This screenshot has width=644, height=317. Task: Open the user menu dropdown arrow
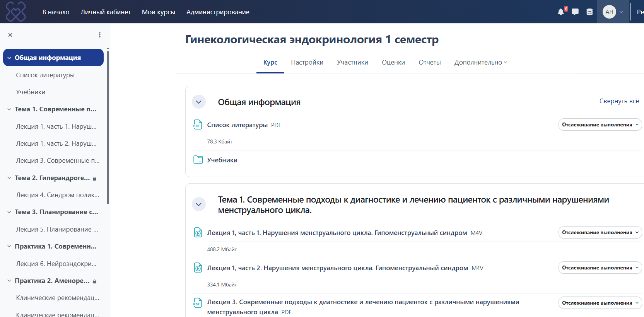621,12
